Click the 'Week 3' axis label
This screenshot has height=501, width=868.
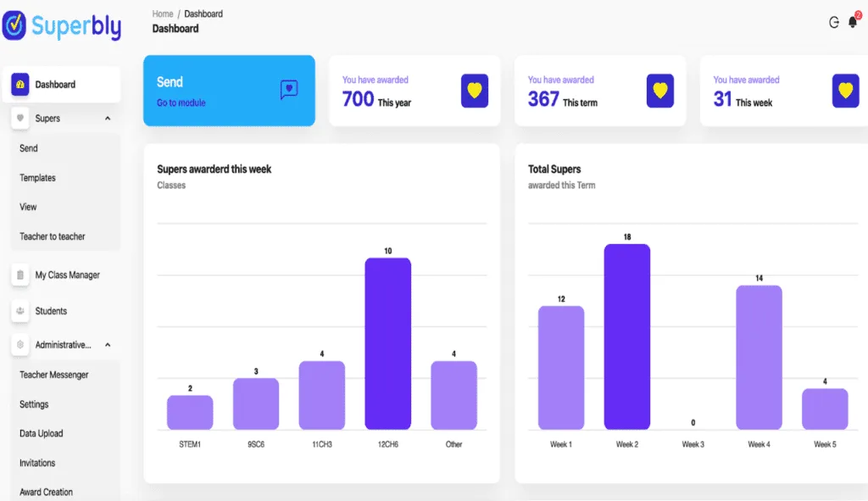pyautogui.click(x=693, y=444)
